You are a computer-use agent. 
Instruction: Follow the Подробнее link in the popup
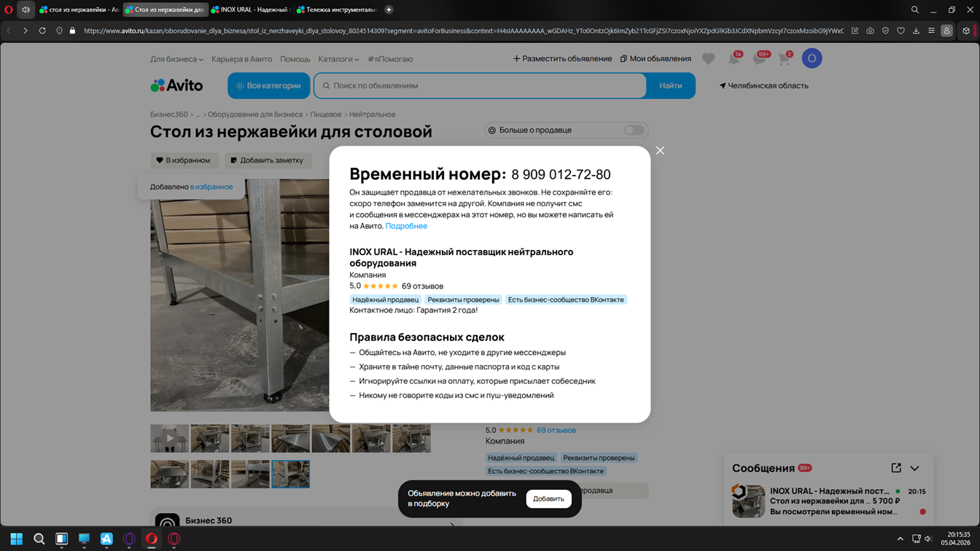click(406, 226)
